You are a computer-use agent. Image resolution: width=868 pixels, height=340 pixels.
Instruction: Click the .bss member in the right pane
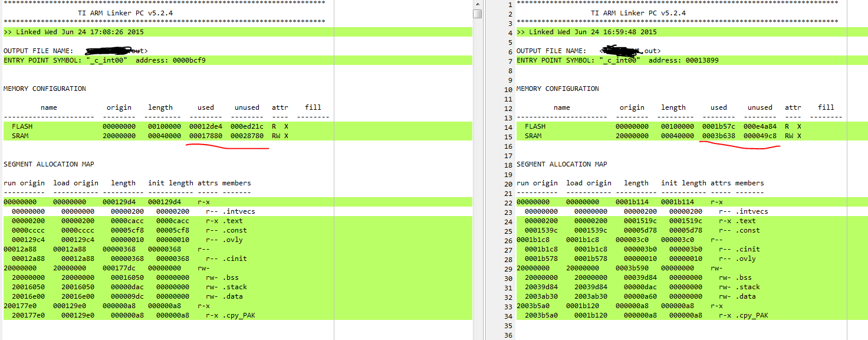744,277
